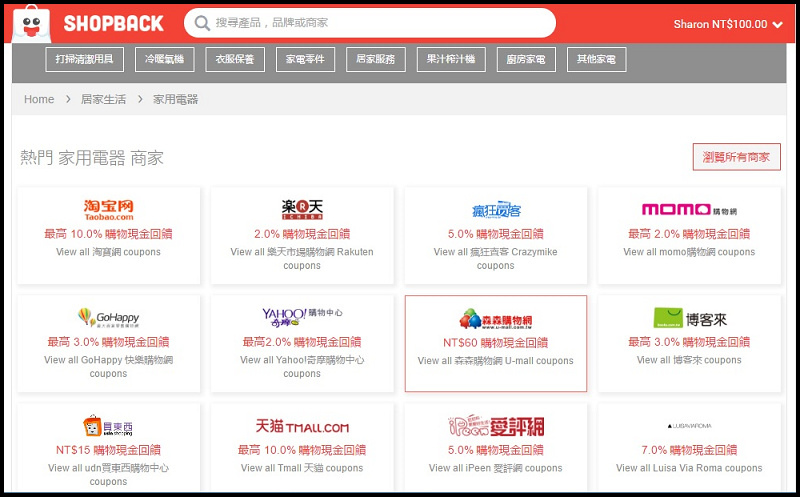The width and height of the screenshot is (800, 497).
Task: Click the Luisa Via Roma logo
Action: tap(689, 426)
